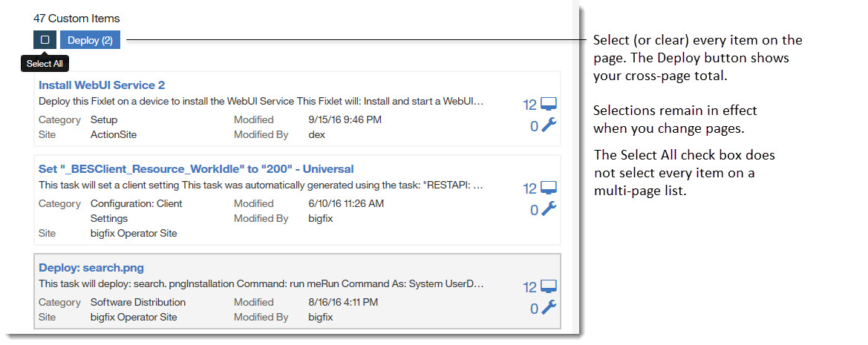The image size is (868, 345).
Task: Click the Software Distribution category value
Action: click(x=138, y=302)
